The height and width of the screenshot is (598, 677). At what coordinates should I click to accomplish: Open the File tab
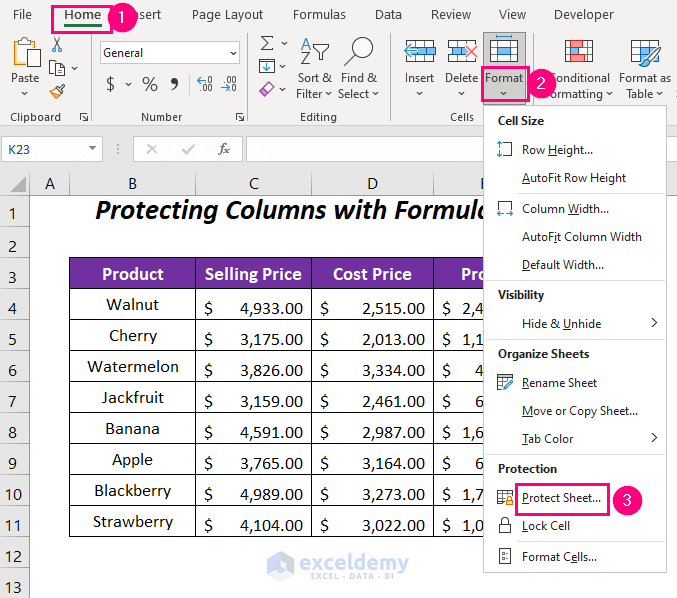point(22,15)
